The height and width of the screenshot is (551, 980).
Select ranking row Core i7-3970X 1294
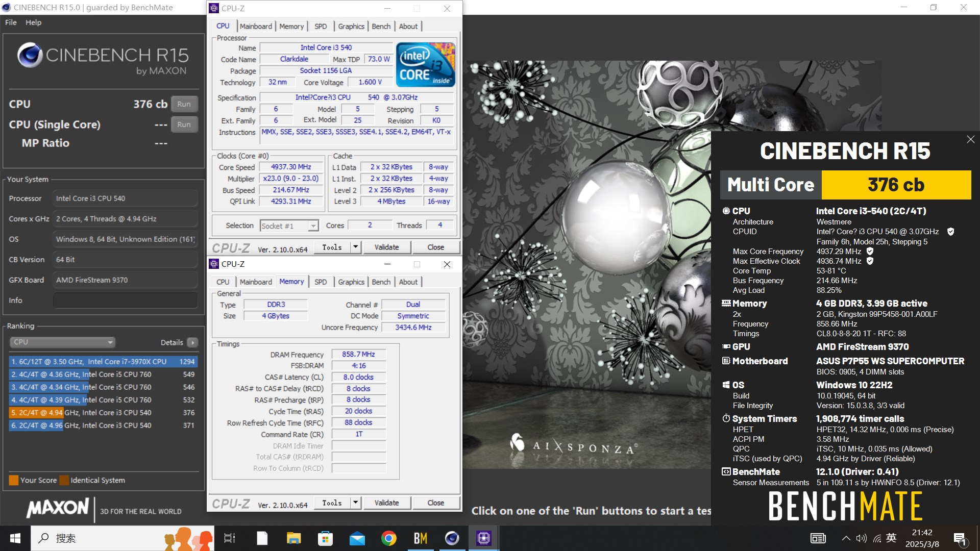click(x=103, y=361)
